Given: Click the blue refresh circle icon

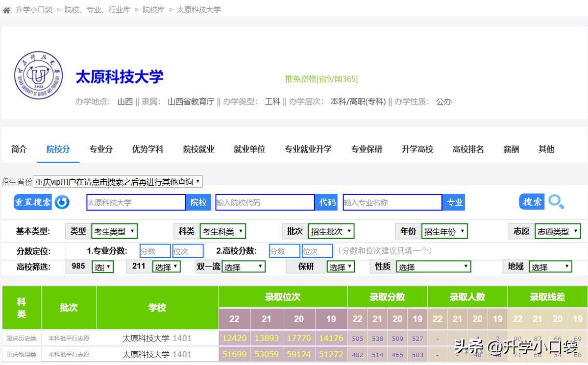Looking at the screenshot, I should (62, 202).
